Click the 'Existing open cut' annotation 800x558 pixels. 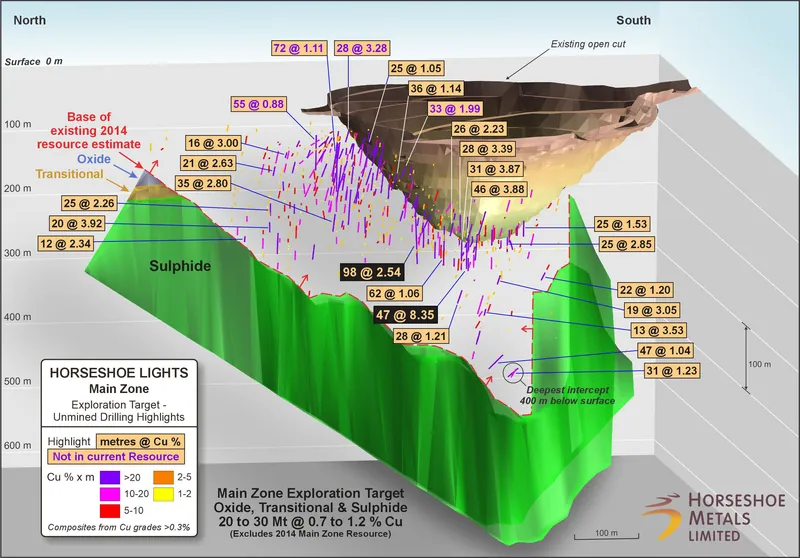(588, 44)
